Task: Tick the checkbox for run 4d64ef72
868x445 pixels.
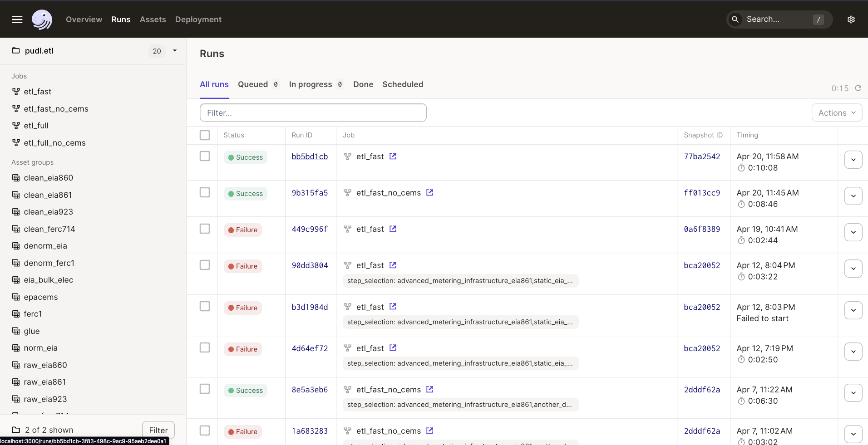Action: tap(205, 348)
